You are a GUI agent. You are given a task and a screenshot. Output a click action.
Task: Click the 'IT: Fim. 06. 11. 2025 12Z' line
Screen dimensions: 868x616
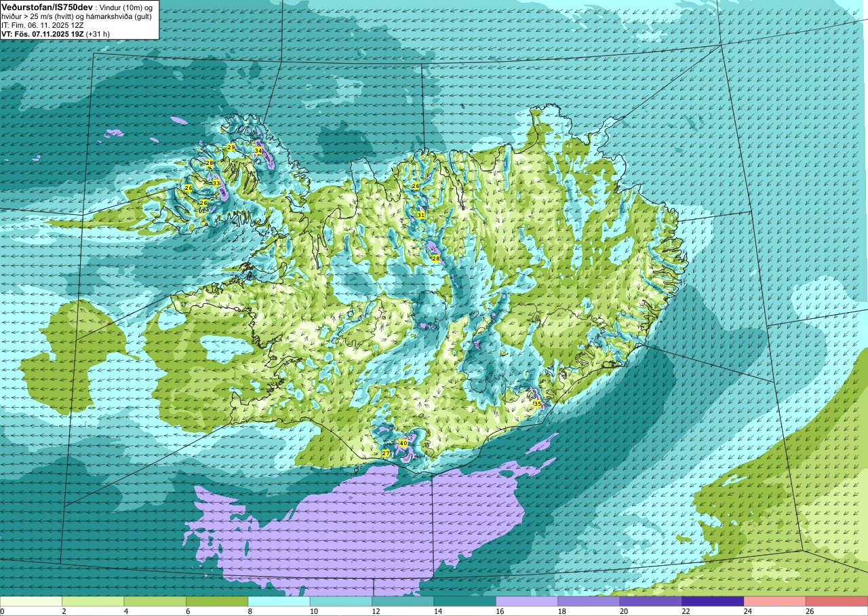[42, 25]
